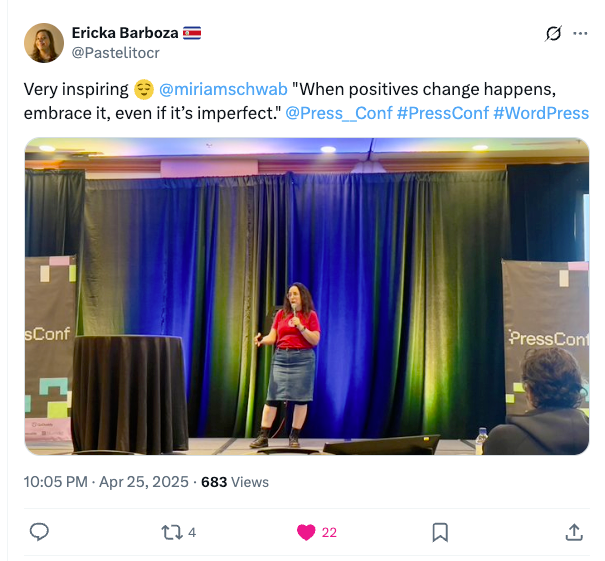
Task: Share tweet using upload arrow icon
Action: (x=574, y=532)
